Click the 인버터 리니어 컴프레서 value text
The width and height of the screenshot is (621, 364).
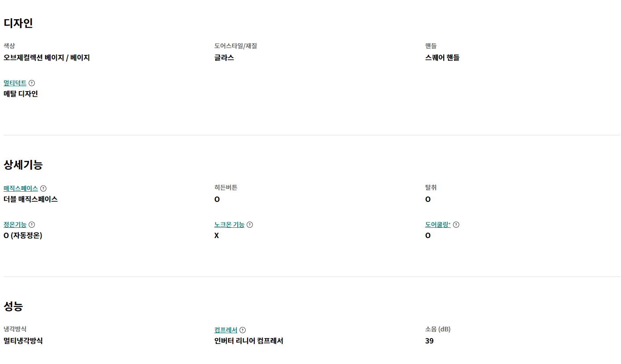(248, 341)
